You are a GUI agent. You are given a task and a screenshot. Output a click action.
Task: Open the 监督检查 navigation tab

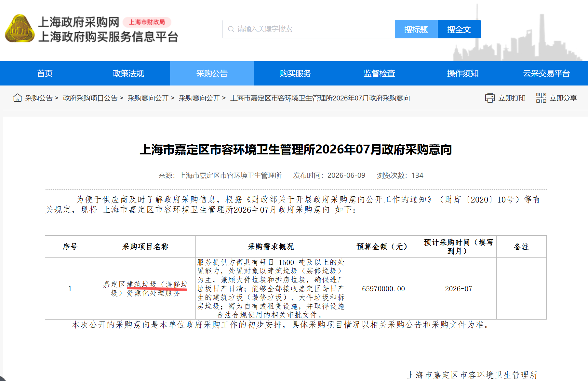(x=379, y=73)
